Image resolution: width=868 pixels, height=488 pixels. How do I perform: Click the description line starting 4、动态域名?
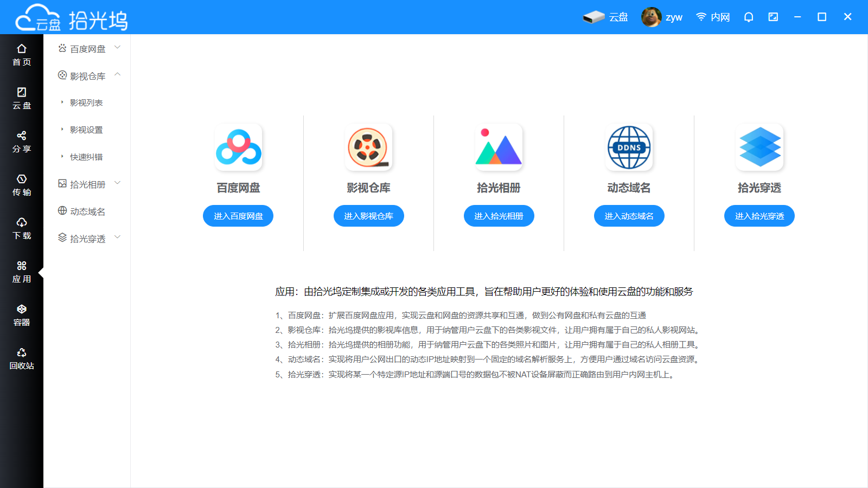(489, 359)
